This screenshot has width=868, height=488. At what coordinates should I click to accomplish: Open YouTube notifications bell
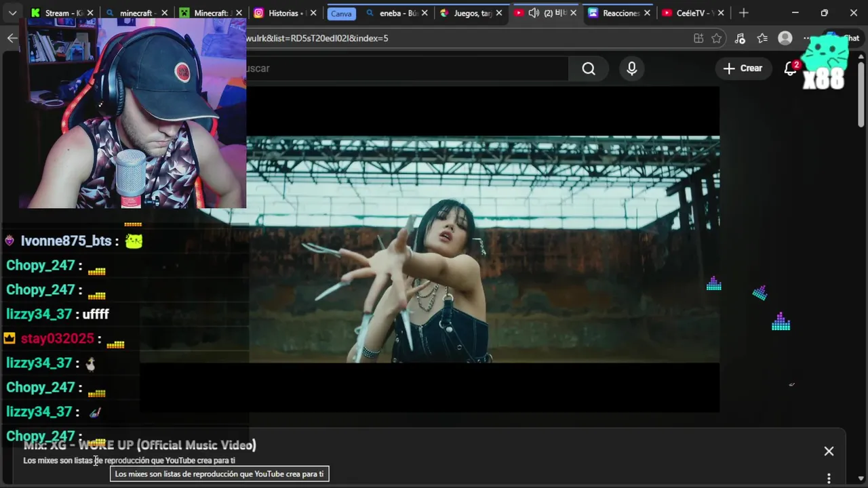pyautogui.click(x=791, y=68)
